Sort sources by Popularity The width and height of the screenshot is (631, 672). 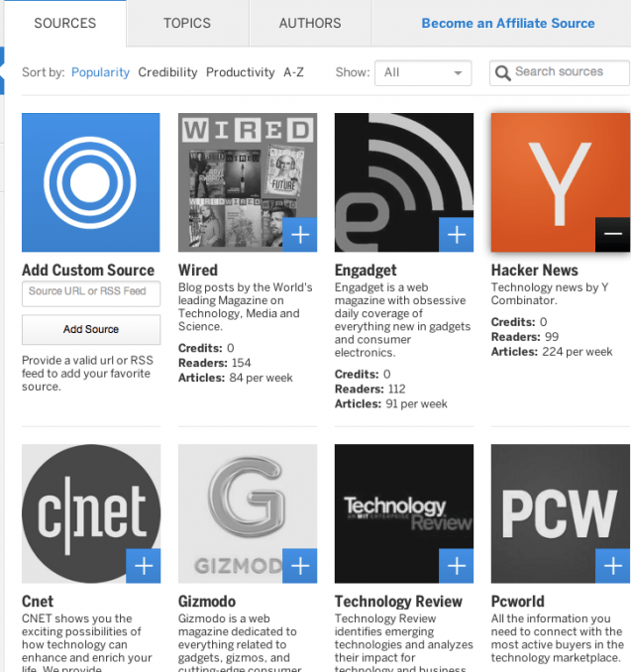[100, 72]
